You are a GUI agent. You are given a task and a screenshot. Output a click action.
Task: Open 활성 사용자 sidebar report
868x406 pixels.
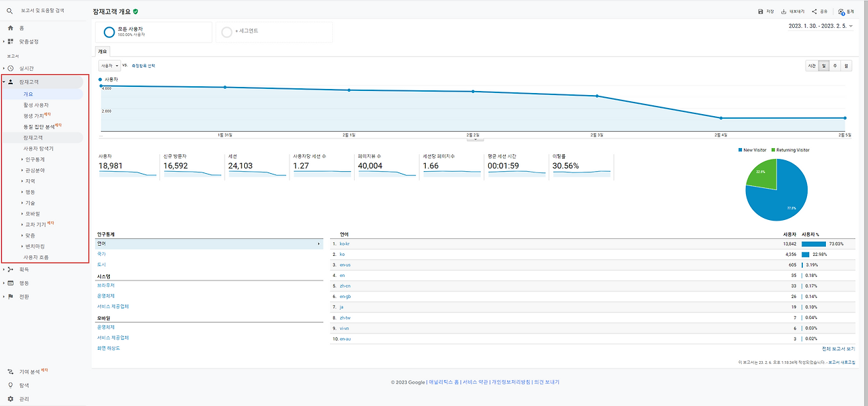pyautogui.click(x=36, y=105)
